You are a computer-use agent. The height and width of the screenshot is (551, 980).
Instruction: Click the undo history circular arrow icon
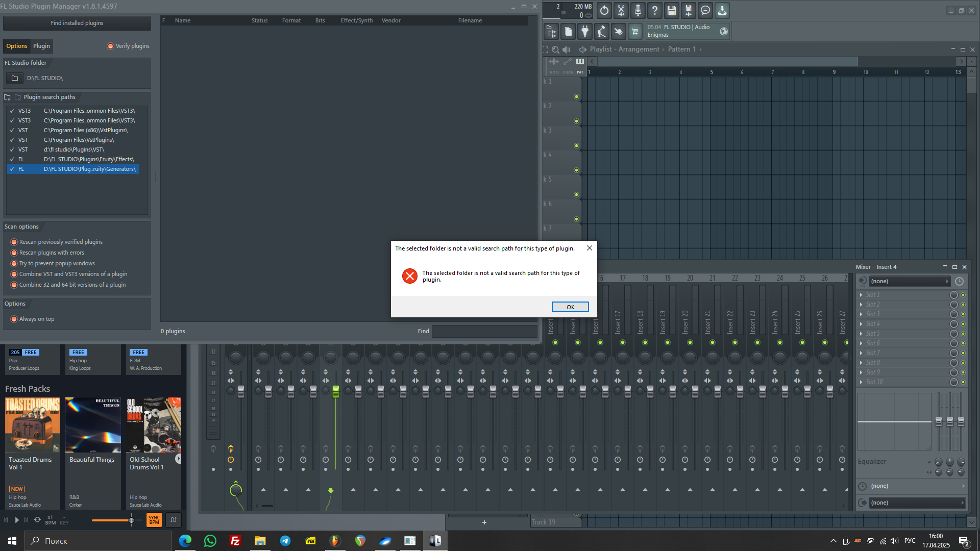click(604, 10)
